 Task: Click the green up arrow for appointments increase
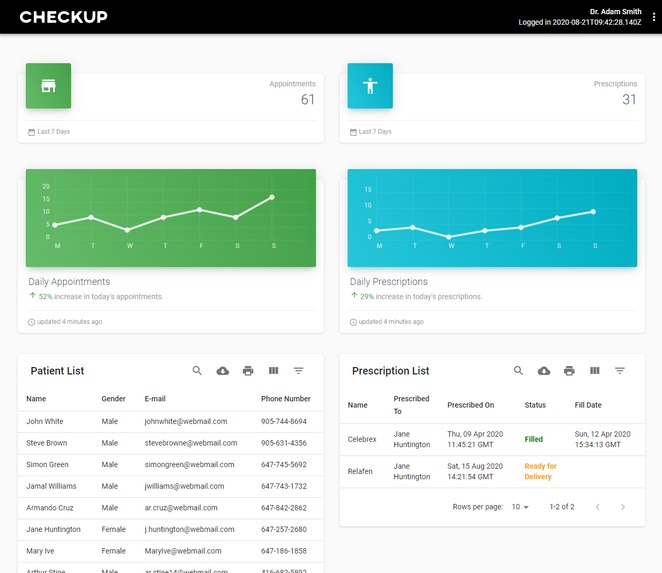coord(33,296)
